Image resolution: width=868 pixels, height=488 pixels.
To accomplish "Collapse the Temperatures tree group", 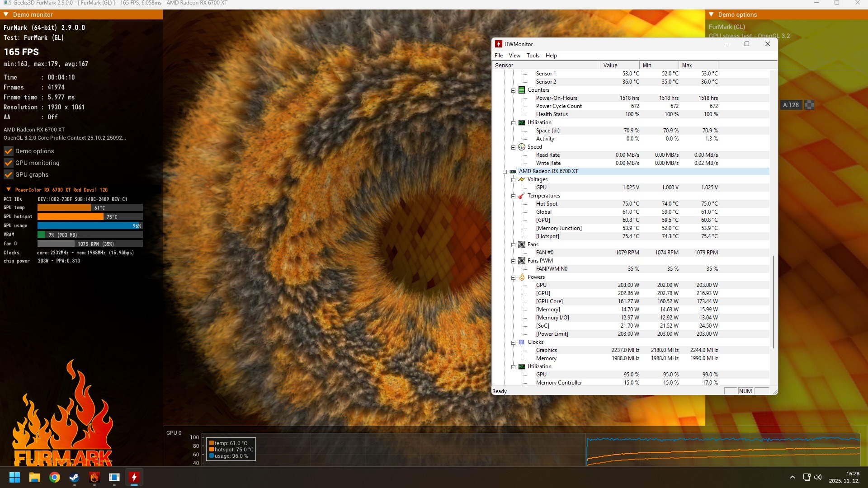I will 513,196.
